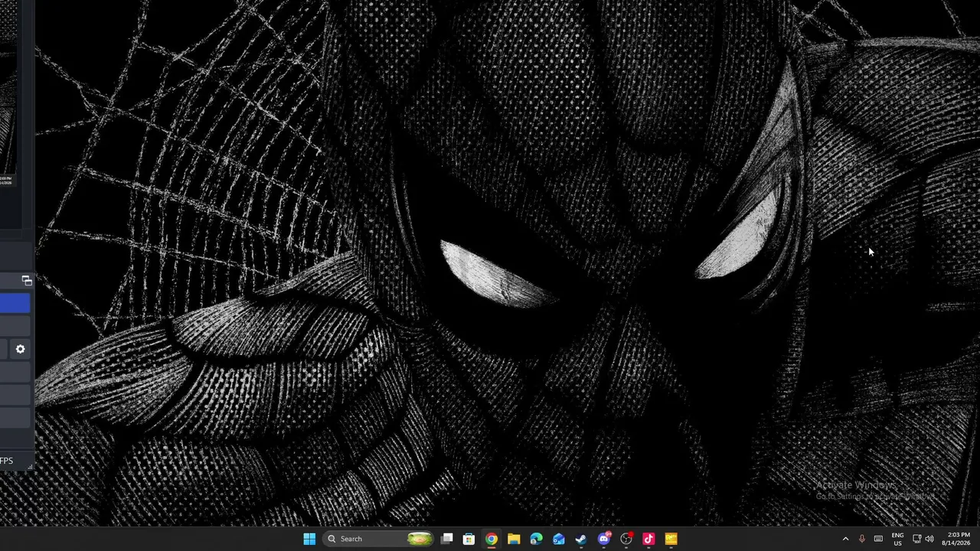Screen dimensions: 980x551
Task: Open the Outlook mail app icon
Action: pyautogui.click(x=559, y=539)
